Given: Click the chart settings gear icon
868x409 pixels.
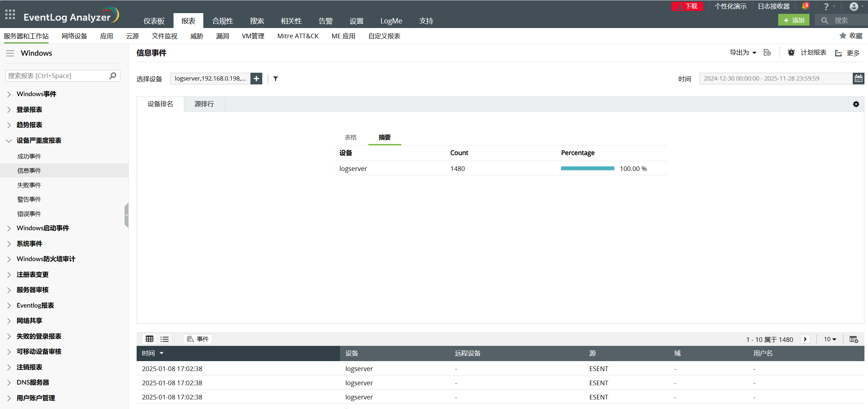Looking at the screenshot, I should pyautogui.click(x=856, y=104).
